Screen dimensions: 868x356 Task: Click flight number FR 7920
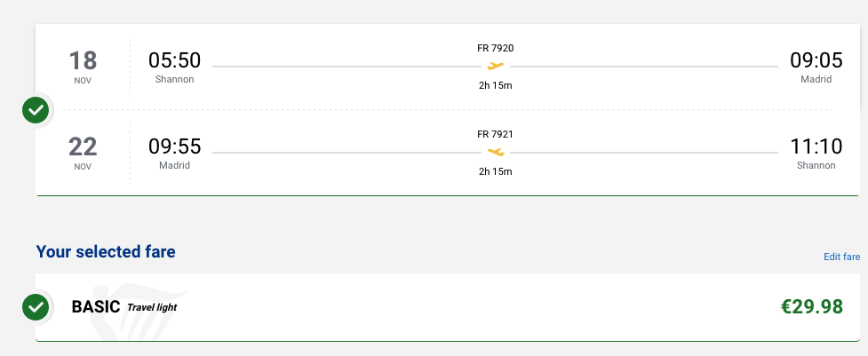[496, 48]
